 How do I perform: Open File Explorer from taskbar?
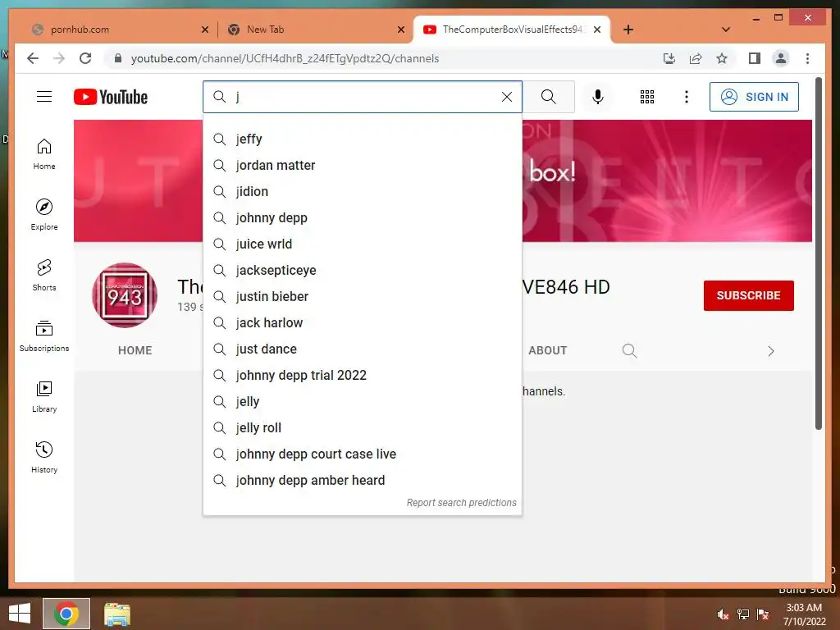pos(116,614)
